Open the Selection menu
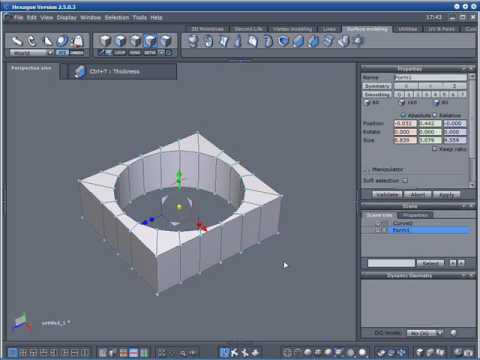 [x=117, y=17]
